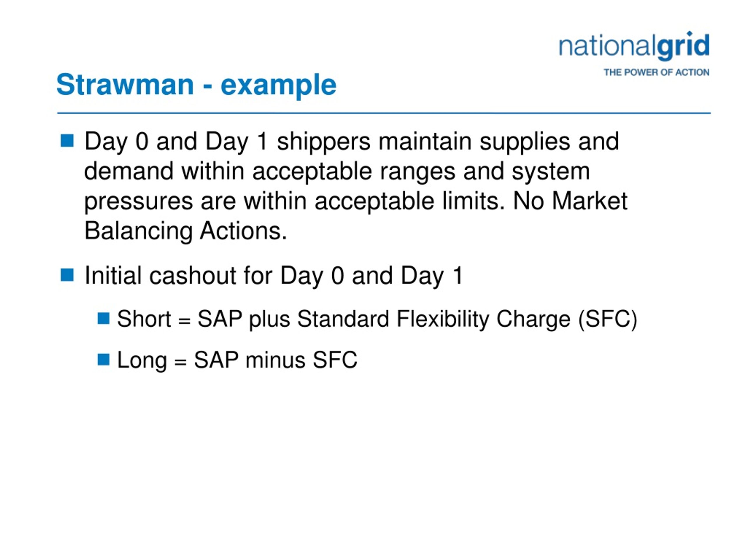Click the line 'Initial cashout for Day 0 and Day 1'

click(x=273, y=276)
